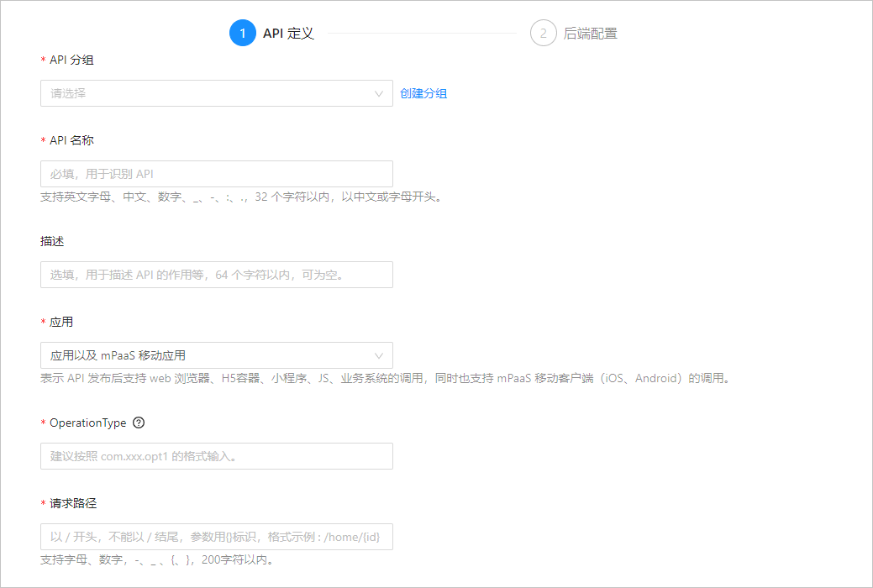
Task: Click hint text about 32 个字符以内
Action: point(242,197)
